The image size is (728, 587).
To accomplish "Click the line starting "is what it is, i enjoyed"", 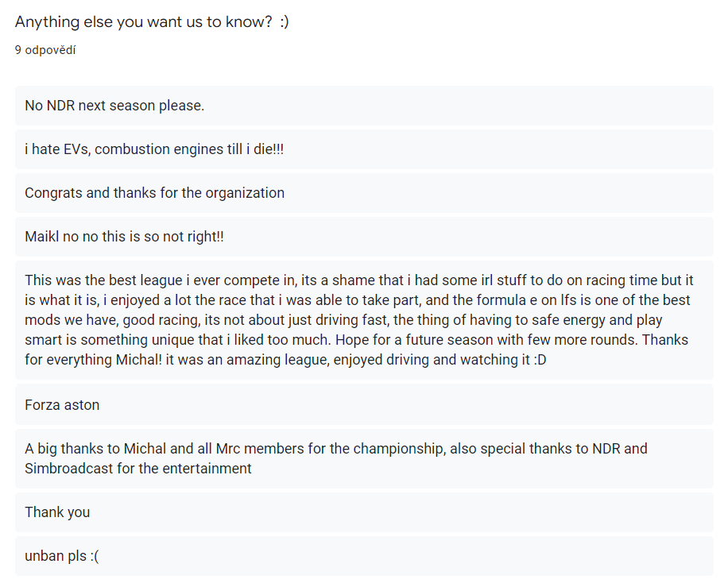I will pos(357,300).
